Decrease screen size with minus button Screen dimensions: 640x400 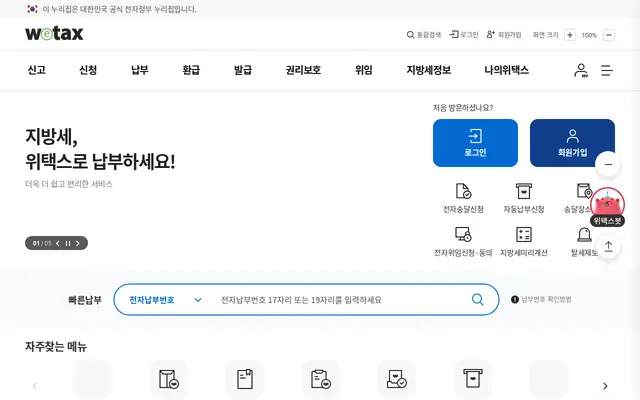tap(609, 35)
